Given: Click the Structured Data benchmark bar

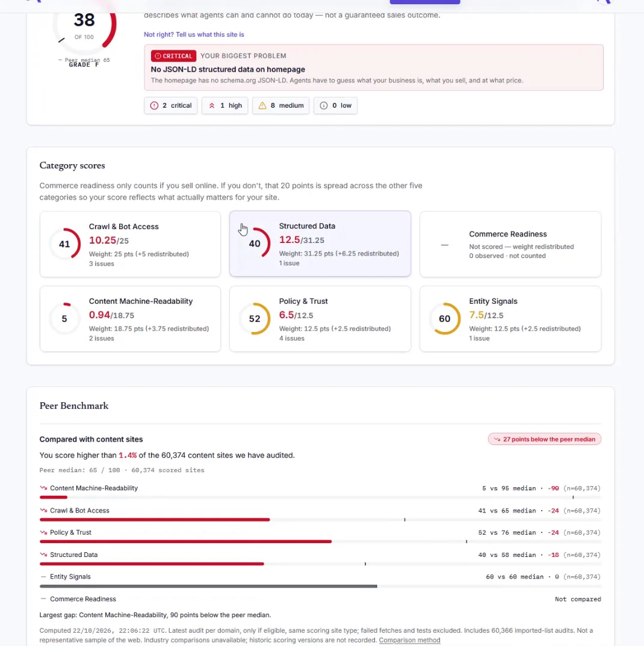Looking at the screenshot, I should (x=320, y=564).
